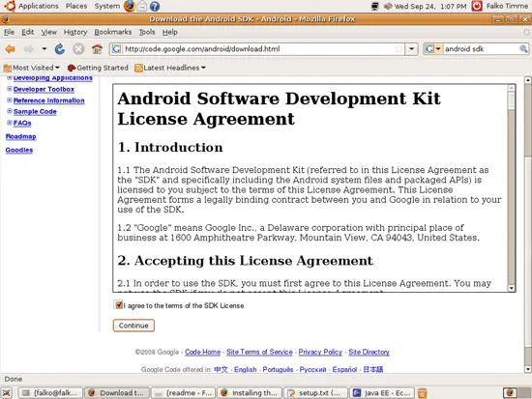Open the Edit menu

(27, 32)
